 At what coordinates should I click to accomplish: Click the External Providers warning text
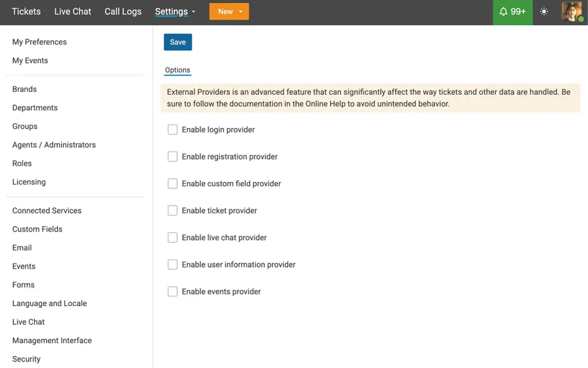pos(369,98)
